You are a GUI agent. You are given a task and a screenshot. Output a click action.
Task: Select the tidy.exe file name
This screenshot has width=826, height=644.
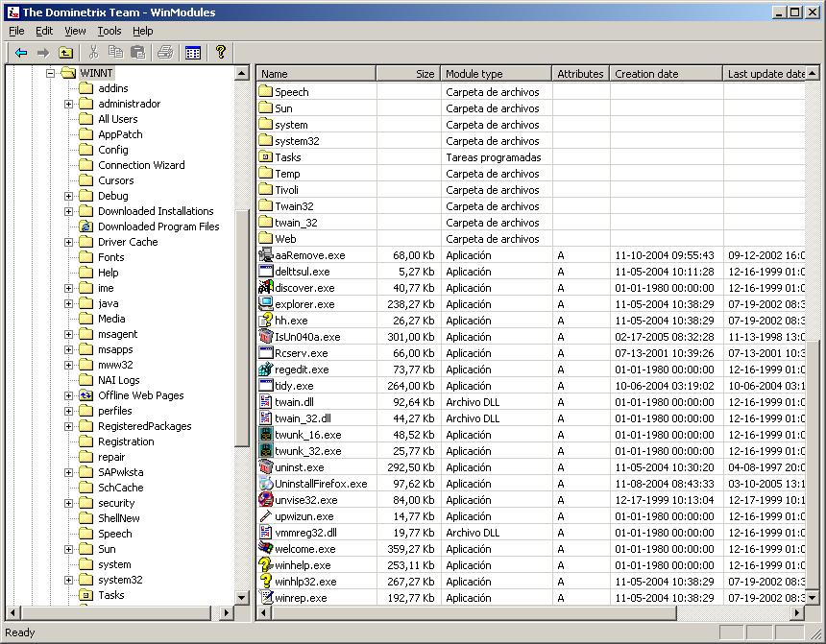[x=294, y=386]
